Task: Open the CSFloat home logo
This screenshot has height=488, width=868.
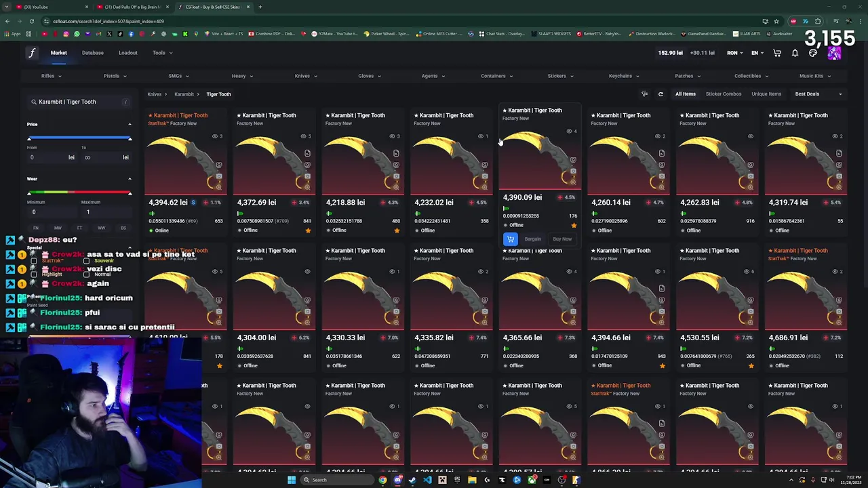Action: [x=31, y=53]
